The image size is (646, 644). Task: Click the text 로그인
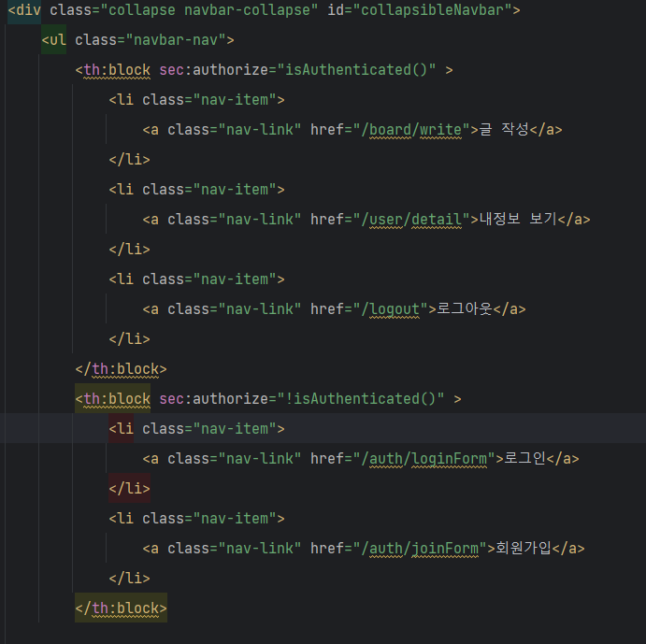coord(524,458)
